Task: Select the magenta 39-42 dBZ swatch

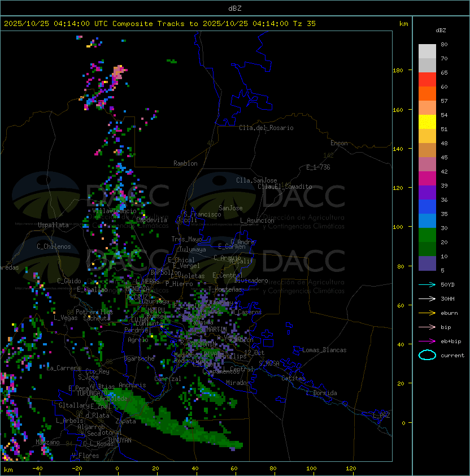Action: click(x=427, y=179)
